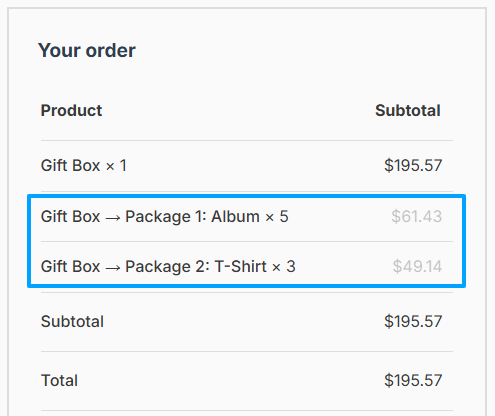Click the $195.57 Gift Box price
Screen dimensions: 495x416
pyautogui.click(x=413, y=165)
